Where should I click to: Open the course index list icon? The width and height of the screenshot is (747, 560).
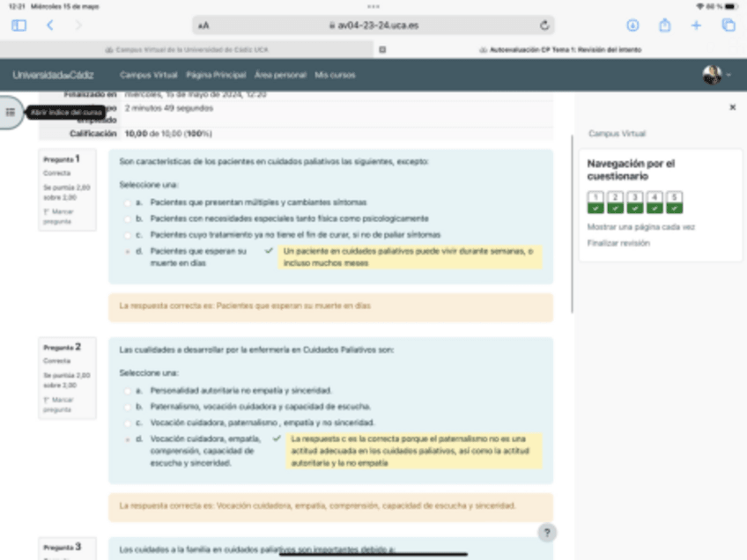click(11, 113)
